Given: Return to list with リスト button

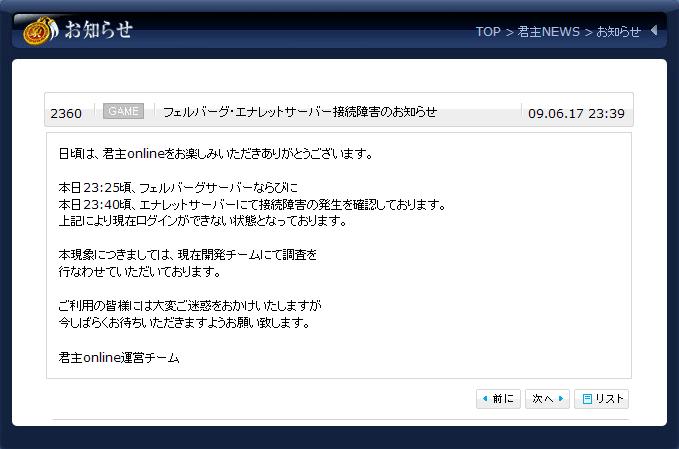Looking at the screenshot, I should (601, 399).
